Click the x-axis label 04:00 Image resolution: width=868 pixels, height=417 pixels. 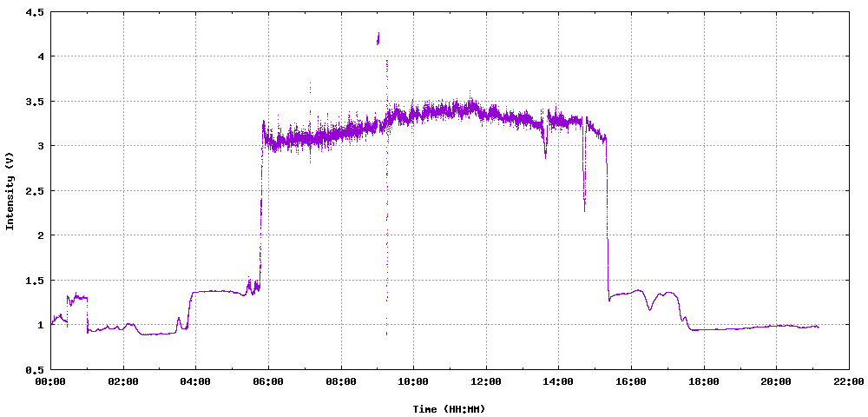pyautogui.click(x=196, y=381)
